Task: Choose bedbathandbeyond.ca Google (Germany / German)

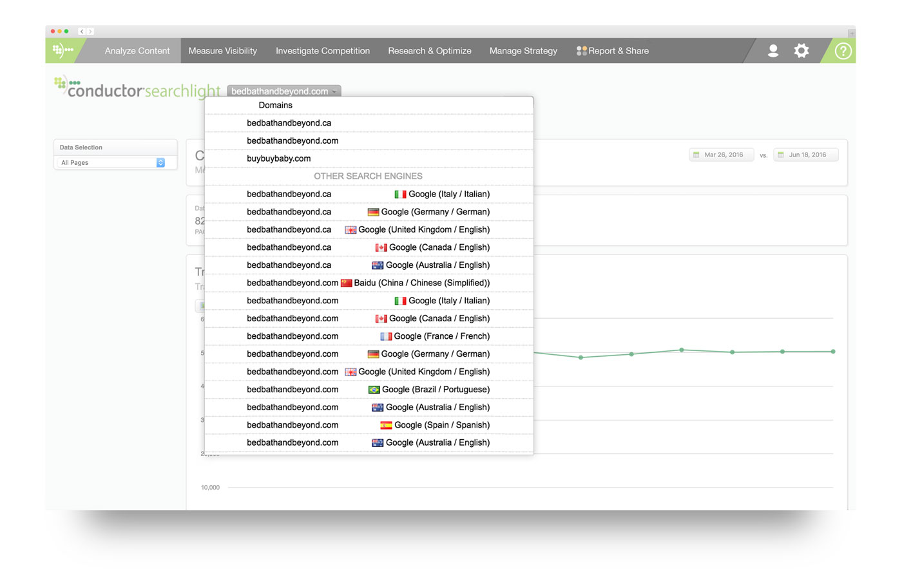Action: click(369, 212)
